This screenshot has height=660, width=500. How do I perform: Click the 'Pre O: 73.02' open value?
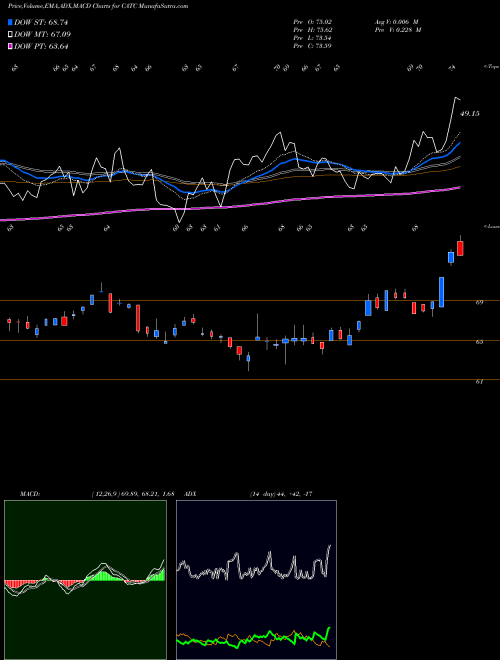pos(312,21)
